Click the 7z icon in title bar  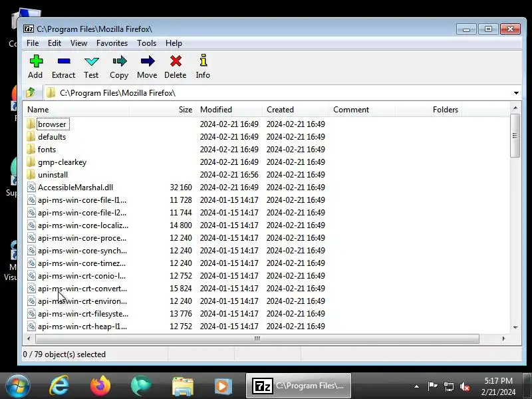pos(29,29)
